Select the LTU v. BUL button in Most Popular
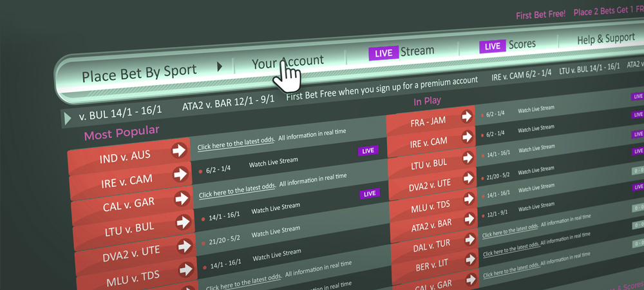644x290 pixels. pos(133,227)
